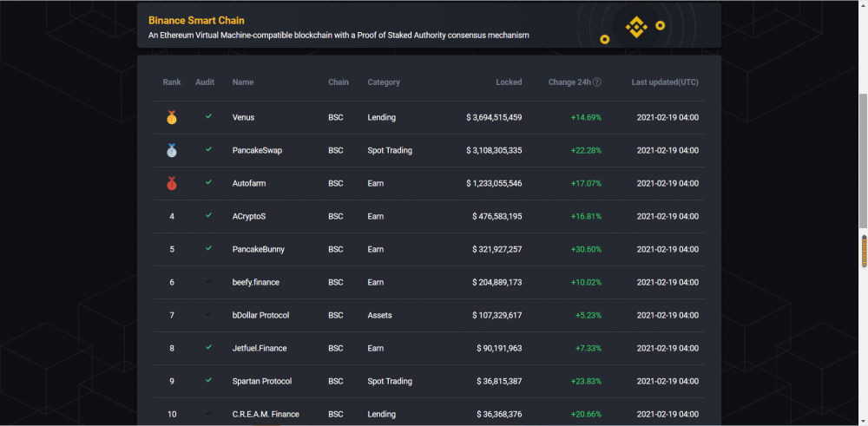Click the rank number 7 cell

(172, 315)
